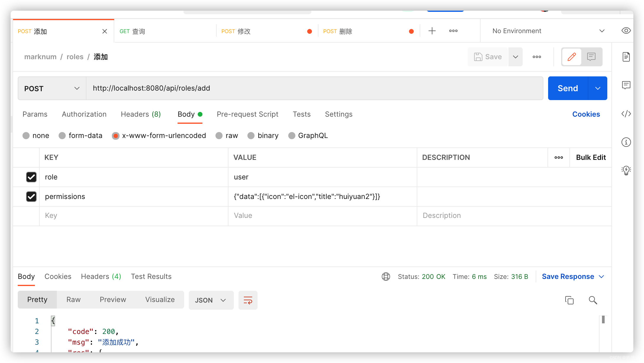This screenshot has width=644, height=363.
Task: Open the code snippet panel
Action: click(x=626, y=114)
